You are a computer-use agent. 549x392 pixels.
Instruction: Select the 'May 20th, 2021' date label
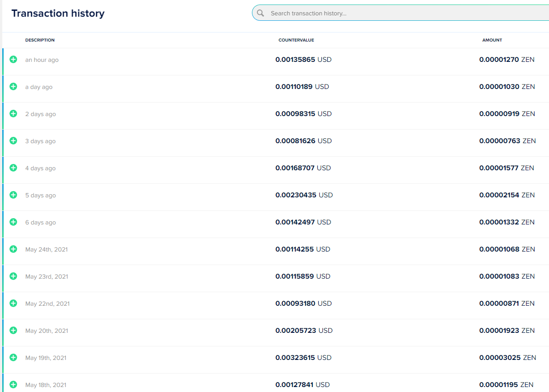pyautogui.click(x=47, y=331)
